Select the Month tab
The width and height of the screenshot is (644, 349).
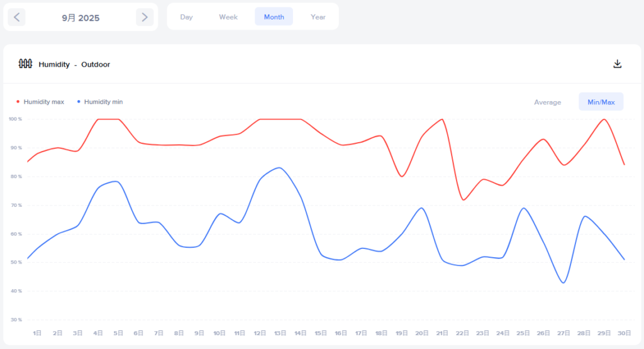coord(274,17)
